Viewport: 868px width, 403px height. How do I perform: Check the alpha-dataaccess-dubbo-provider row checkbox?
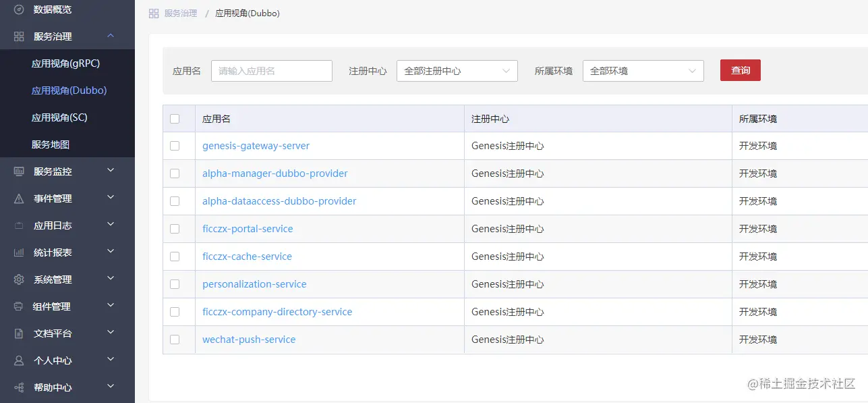[x=175, y=201]
